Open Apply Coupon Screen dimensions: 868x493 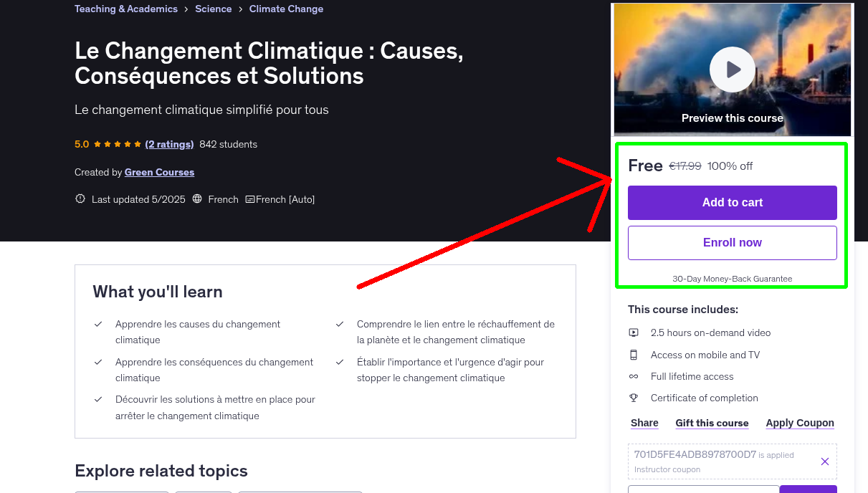point(800,423)
